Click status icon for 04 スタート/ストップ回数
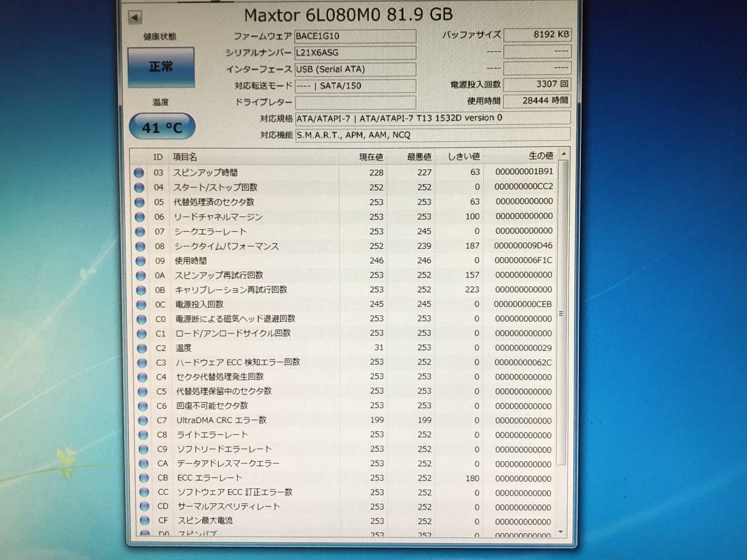Viewport: 747px width, 560px height. pos(139,187)
